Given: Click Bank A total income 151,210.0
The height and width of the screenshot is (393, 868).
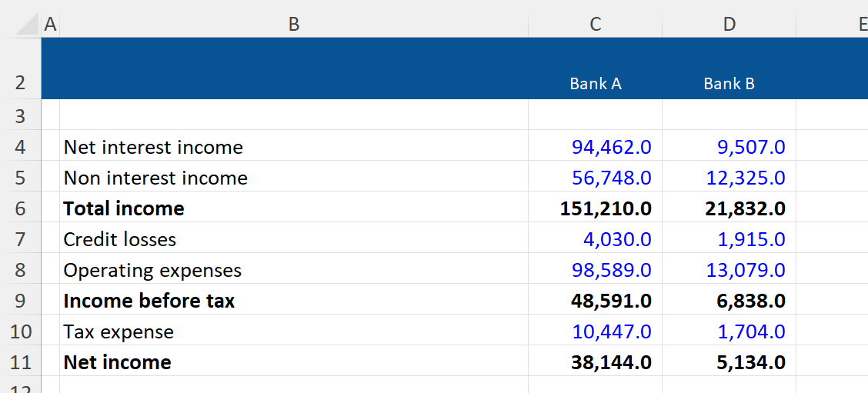Looking at the screenshot, I should (606, 208).
